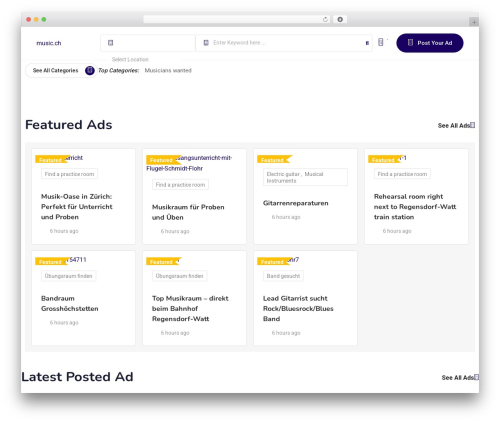The width and height of the screenshot is (500, 423).
Task: Click the round categories icon
Action: point(90,70)
